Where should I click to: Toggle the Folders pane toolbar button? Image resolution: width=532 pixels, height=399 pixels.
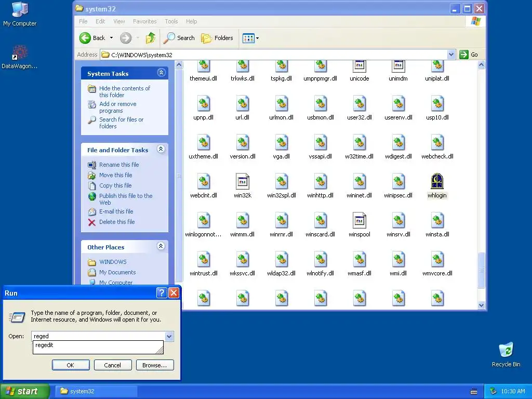point(217,38)
